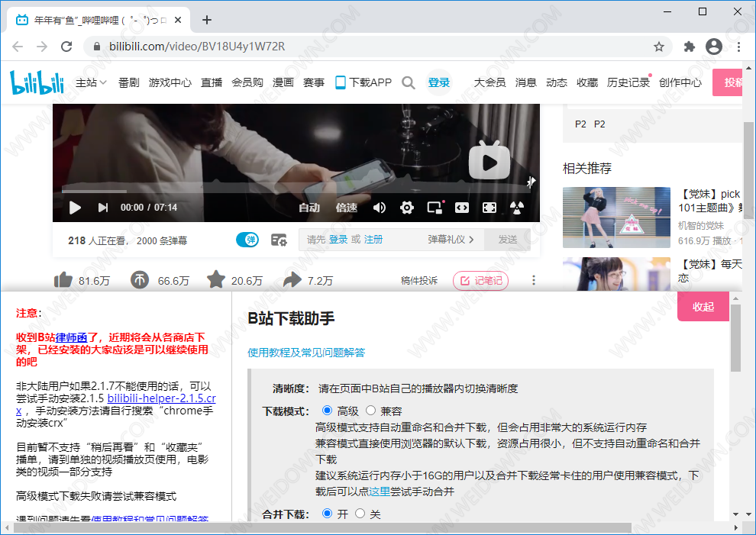The image size is (756, 535).
Task: Open the 自动 quality selector
Action: click(x=309, y=208)
